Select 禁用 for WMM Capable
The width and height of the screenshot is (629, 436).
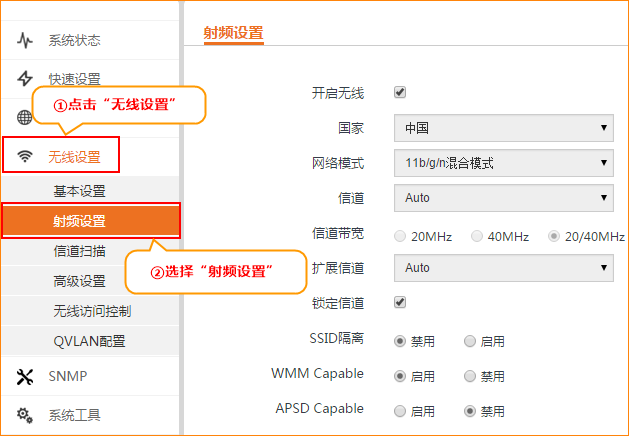tap(469, 376)
